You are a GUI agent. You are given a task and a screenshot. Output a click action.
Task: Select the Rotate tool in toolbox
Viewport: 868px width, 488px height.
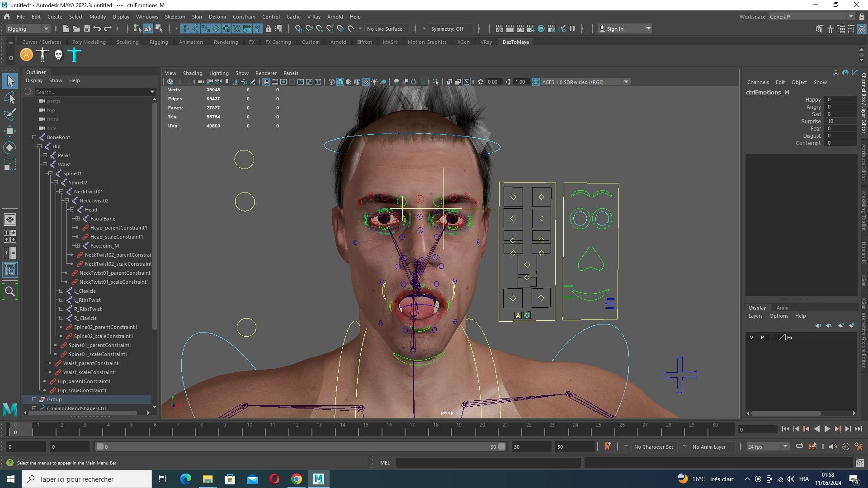(10, 148)
